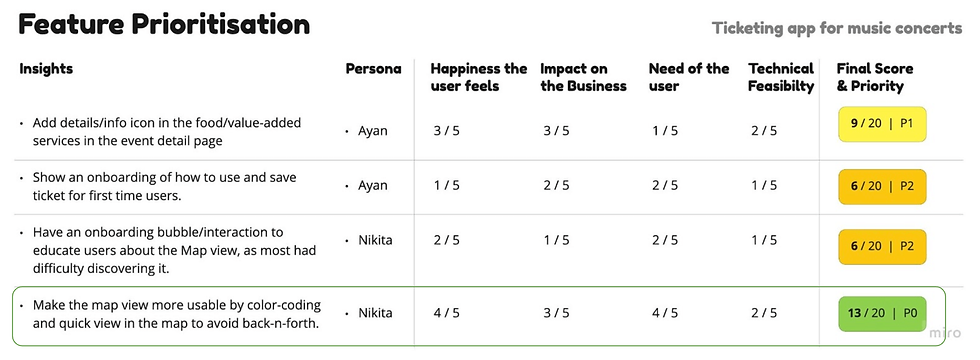Click the Happiness the user feels header
980x360 pixels.
[479, 77]
